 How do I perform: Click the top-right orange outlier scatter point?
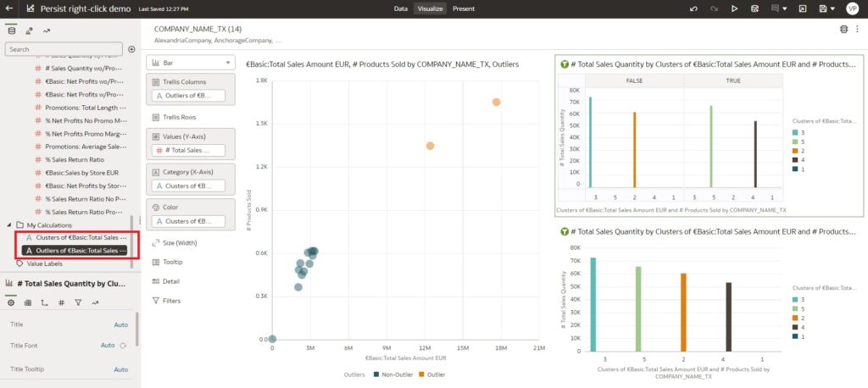(x=496, y=102)
